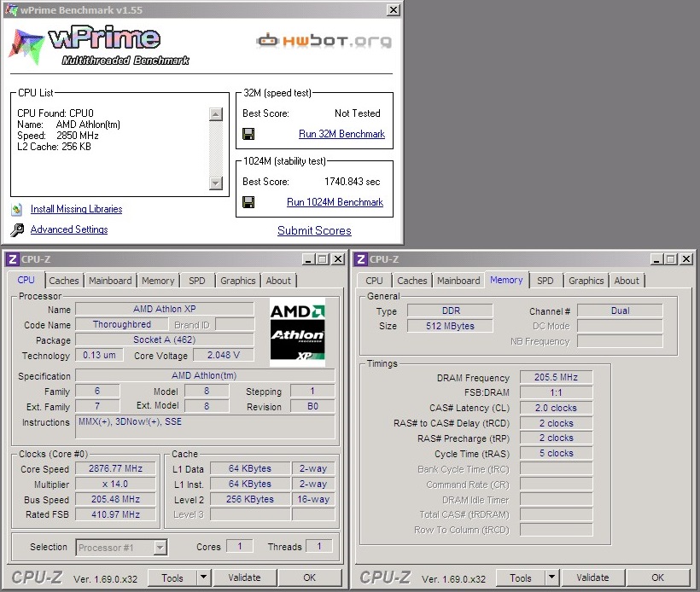The image size is (700, 592).
Task: Click Core Speed value 2876.77 MHz
Action: click(115, 468)
